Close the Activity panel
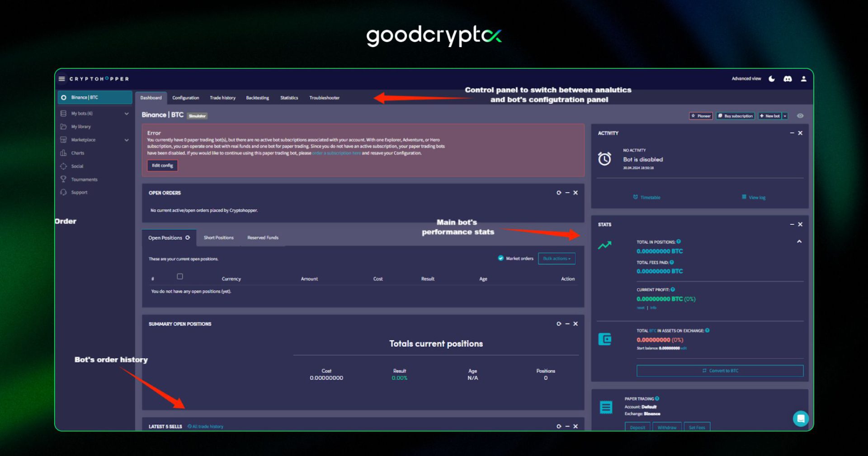 click(x=800, y=133)
